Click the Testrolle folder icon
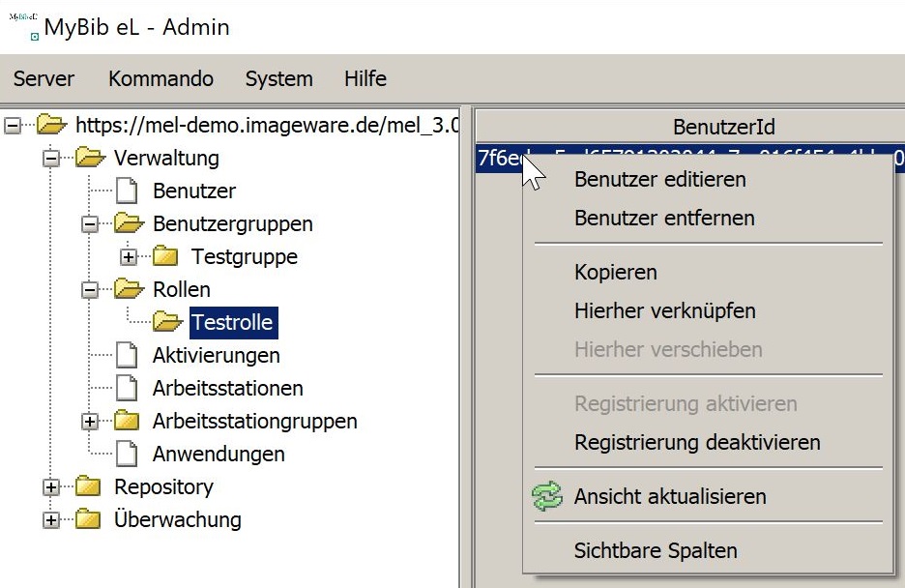Viewport: 905px width, 588px height. click(167, 322)
